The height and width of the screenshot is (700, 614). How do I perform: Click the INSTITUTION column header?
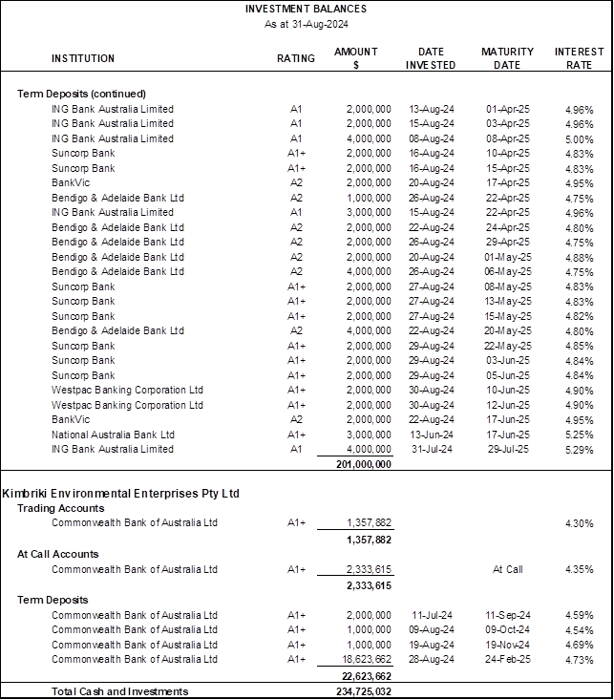83,58
